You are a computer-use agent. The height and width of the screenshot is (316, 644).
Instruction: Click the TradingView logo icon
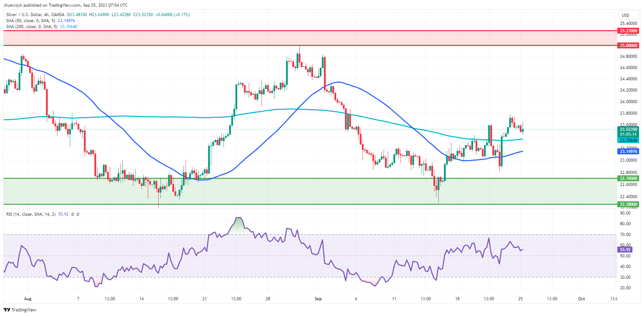click(x=7, y=310)
